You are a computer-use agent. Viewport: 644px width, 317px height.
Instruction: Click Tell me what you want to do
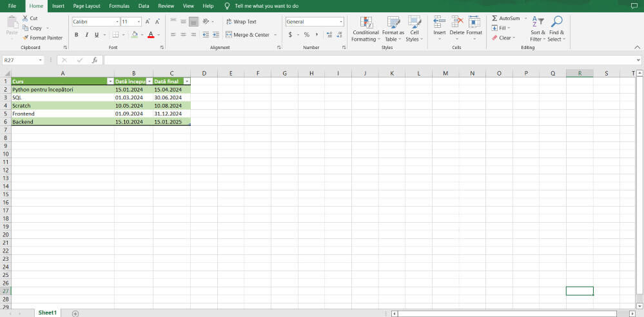coord(266,6)
